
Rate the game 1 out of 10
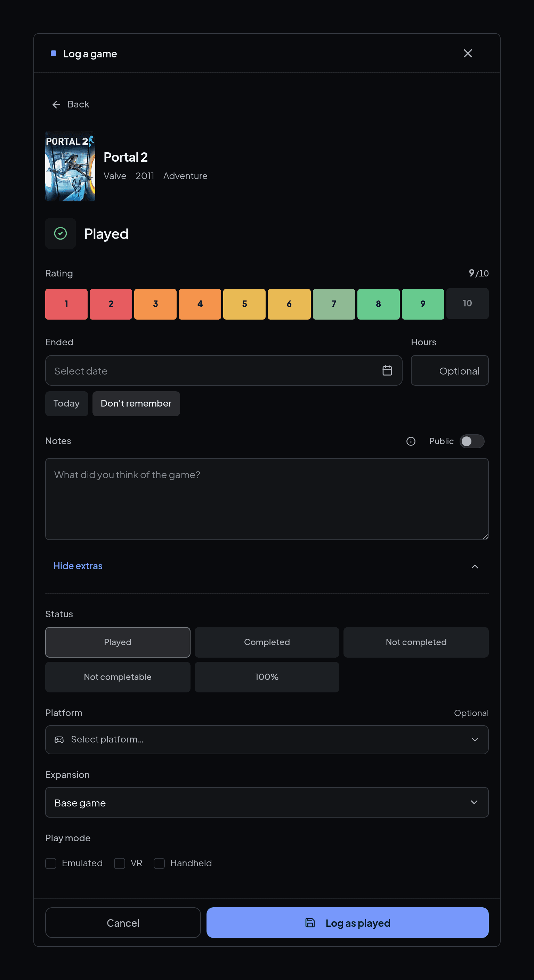pyautogui.click(x=66, y=304)
